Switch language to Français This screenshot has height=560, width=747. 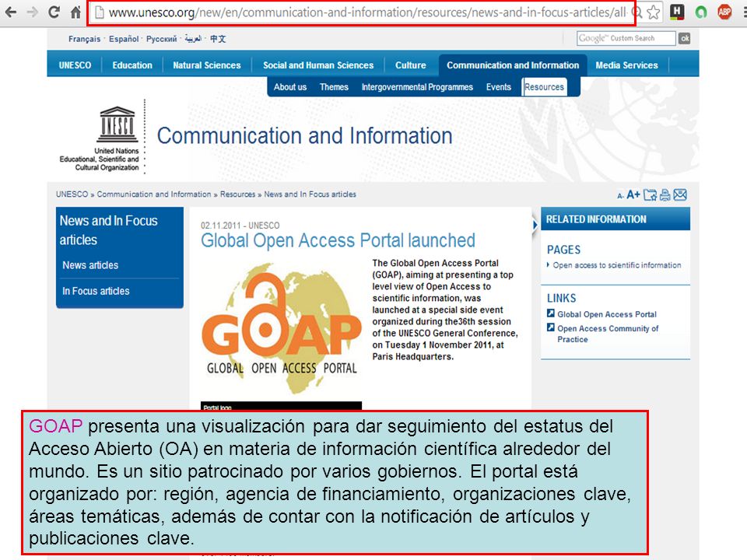(84, 39)
